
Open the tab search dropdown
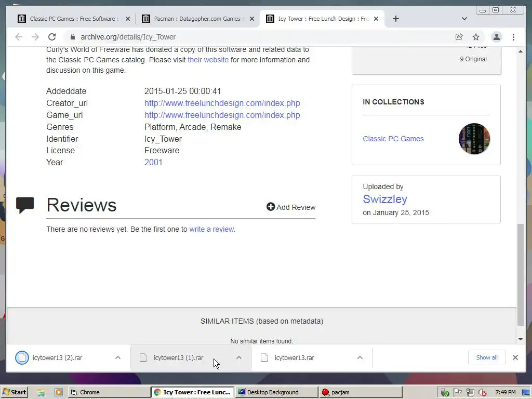(464, 19)
